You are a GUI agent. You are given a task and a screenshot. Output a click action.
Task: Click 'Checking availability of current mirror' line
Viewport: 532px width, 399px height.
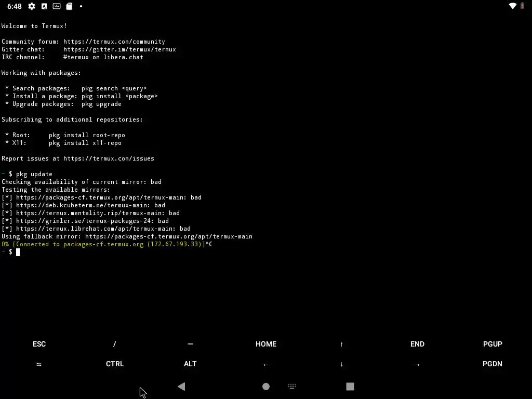pyautogui.click(x=82, y=182)
